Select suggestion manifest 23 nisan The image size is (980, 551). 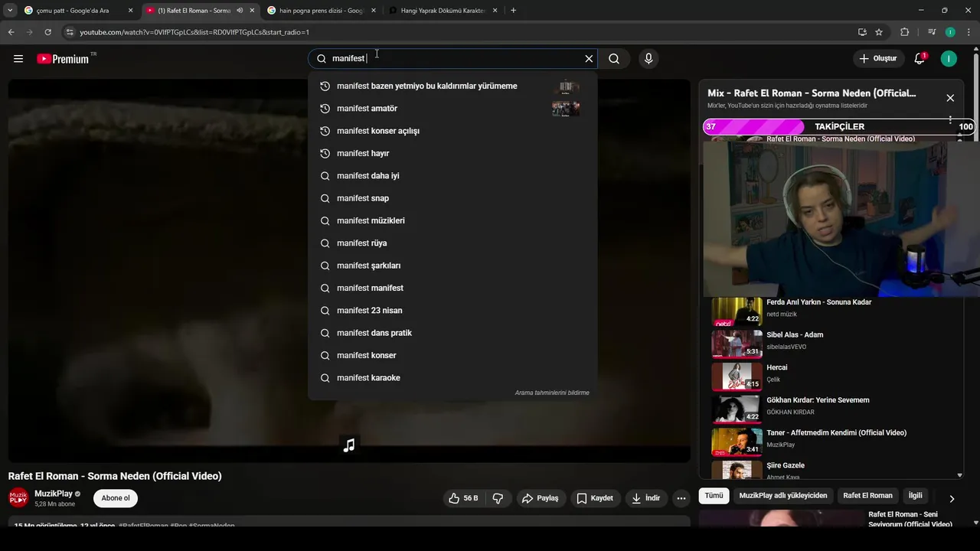[452, 311]
